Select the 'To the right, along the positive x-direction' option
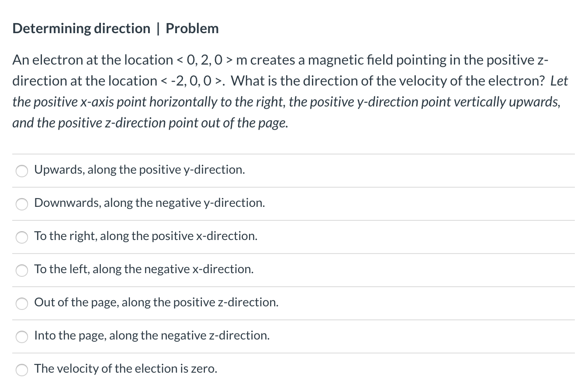 pyautogui.click(x=146, y=237)
